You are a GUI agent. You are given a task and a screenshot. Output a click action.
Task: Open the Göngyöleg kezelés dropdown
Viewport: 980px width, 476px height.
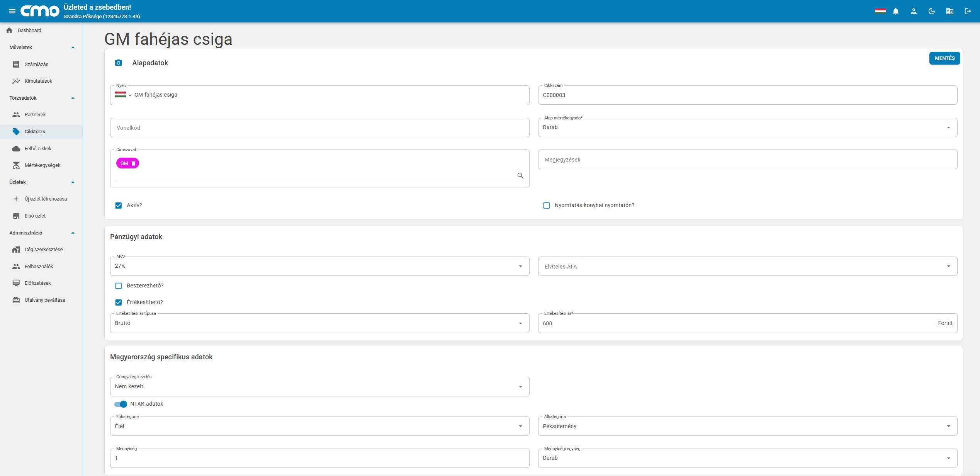coord(319,386)
